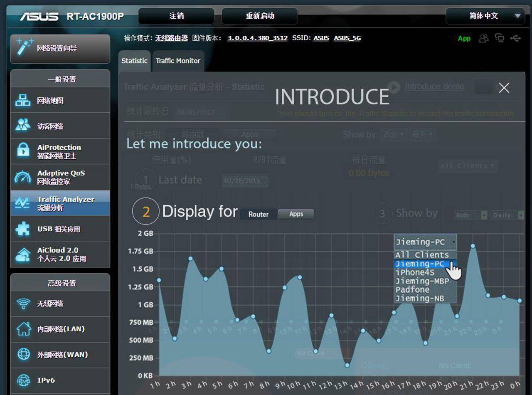Screen dimensions: 532x395
Task: Open the 网络设置向导 setup wizard
Action: (x=60, y=49)
